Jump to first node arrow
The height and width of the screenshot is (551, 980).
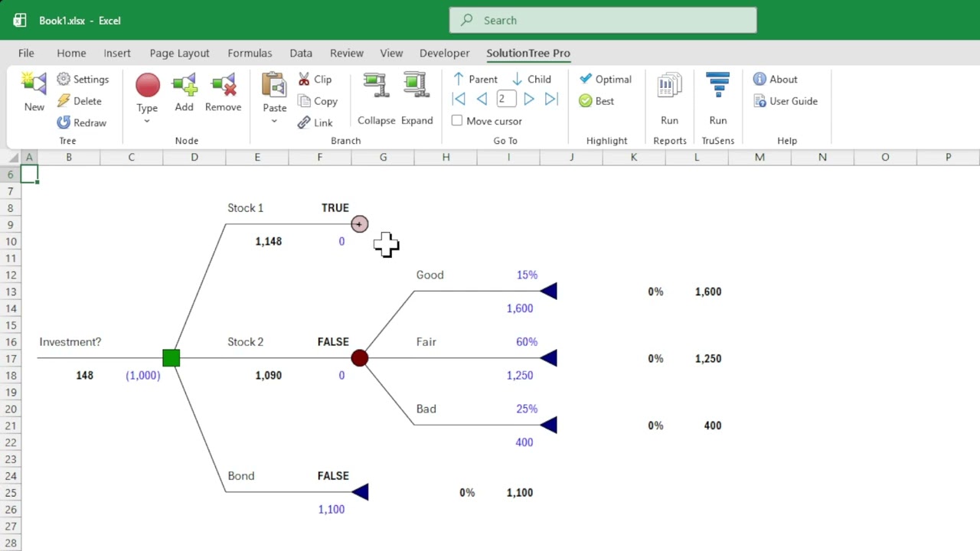tap(459, 99)
